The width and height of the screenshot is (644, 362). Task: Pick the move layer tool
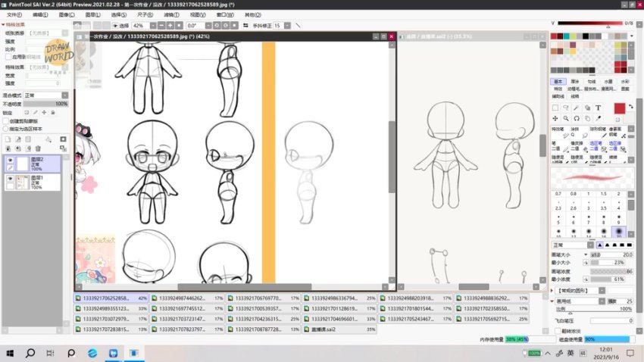click(555, 119)
